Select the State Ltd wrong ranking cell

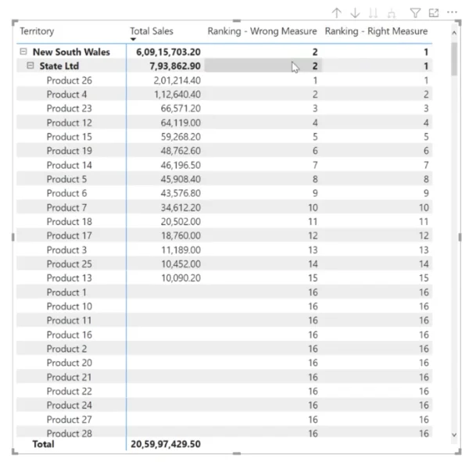(x=263, y=66)
